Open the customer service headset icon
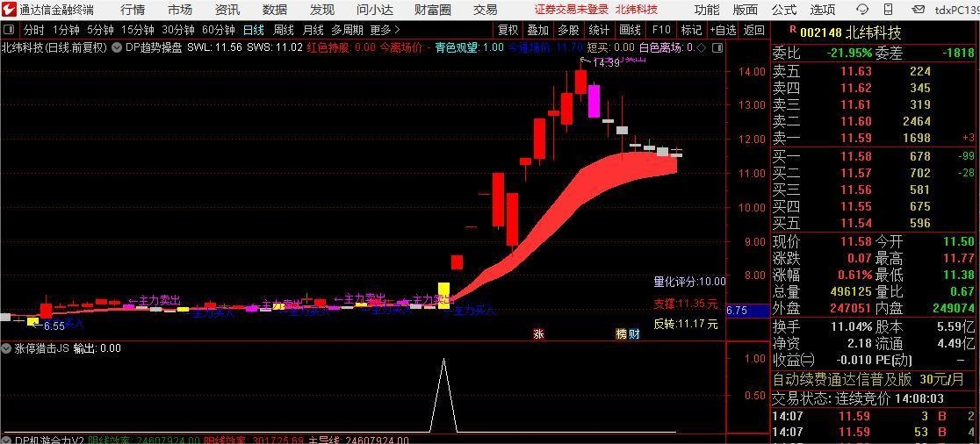Viewport: 980px width, 444px height. tap(862, 10)
